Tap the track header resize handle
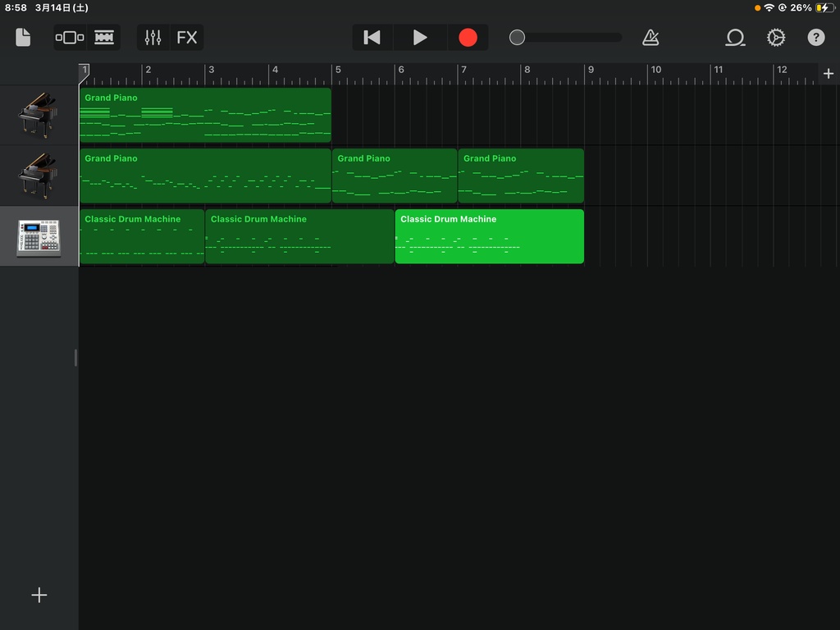This screenshot has width=840, height=630. [75, 358]
